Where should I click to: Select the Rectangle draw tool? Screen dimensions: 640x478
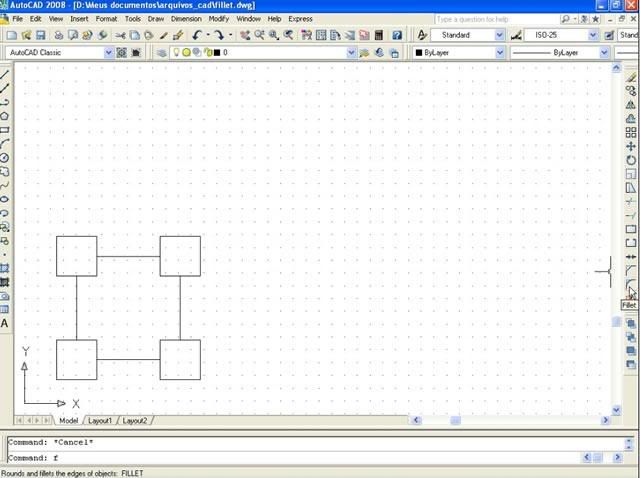[5, 130]
